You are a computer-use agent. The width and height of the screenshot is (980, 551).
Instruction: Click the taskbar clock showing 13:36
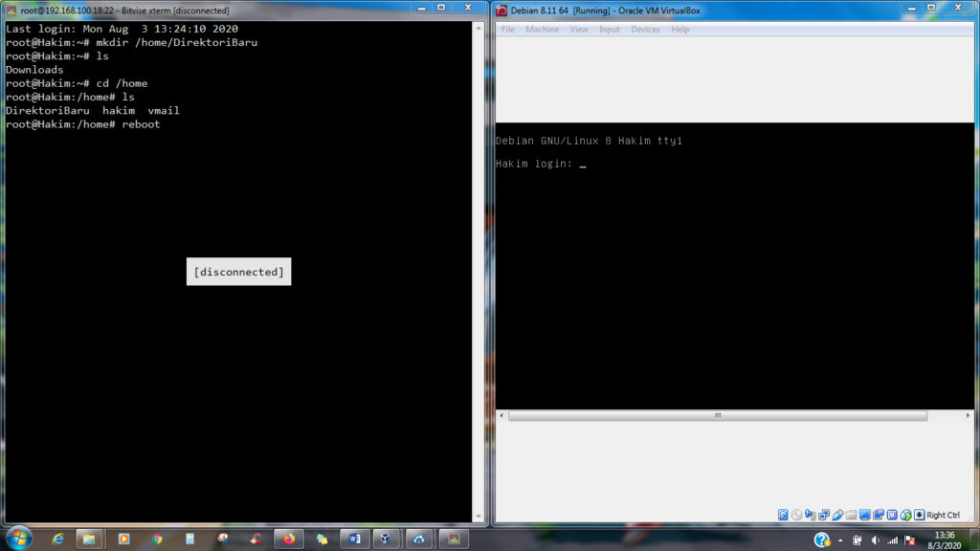coord(945,540)
